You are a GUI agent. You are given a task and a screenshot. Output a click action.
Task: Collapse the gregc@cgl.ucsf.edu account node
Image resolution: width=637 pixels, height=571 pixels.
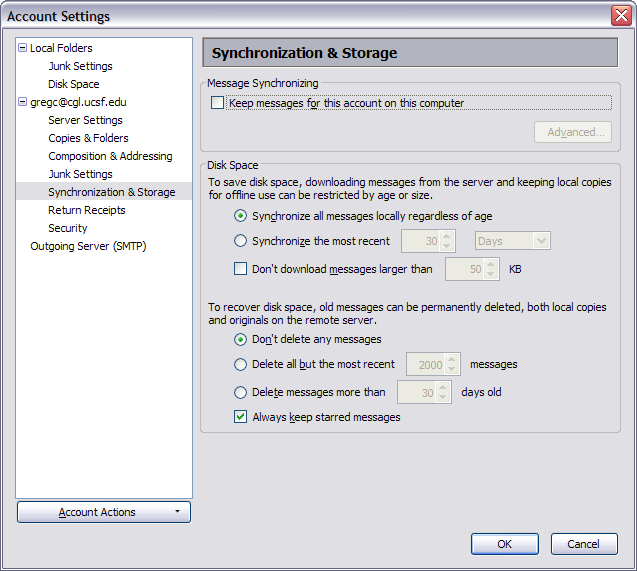click(22, 102)
